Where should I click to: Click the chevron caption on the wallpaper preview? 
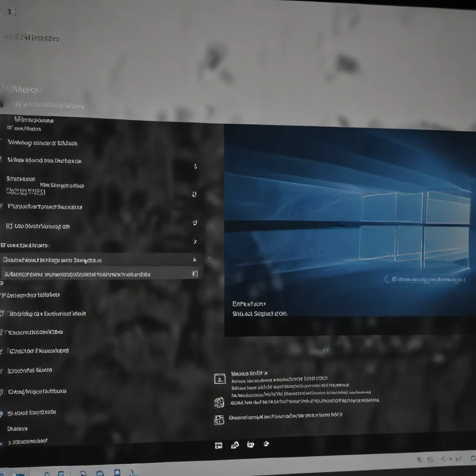click(425, 279)
